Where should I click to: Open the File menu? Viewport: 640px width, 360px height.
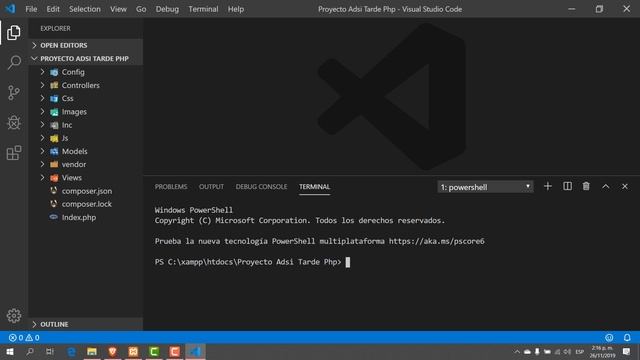[31, 9]
